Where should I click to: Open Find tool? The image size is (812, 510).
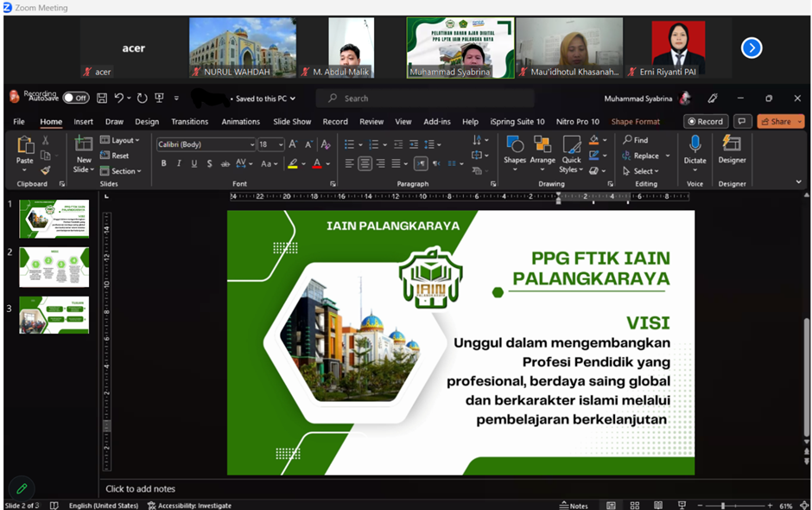(x=636, y=140)
